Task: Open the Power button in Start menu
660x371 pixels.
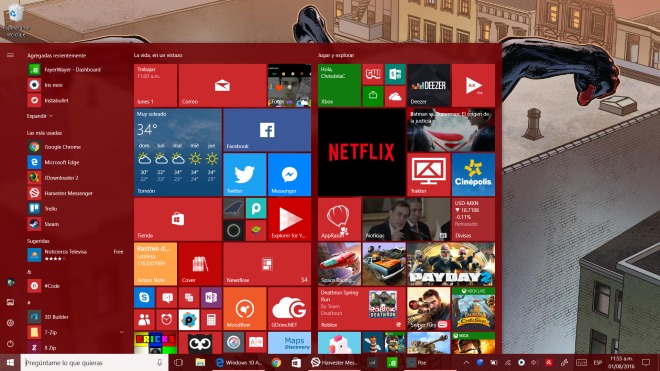Action: point(10,344)
